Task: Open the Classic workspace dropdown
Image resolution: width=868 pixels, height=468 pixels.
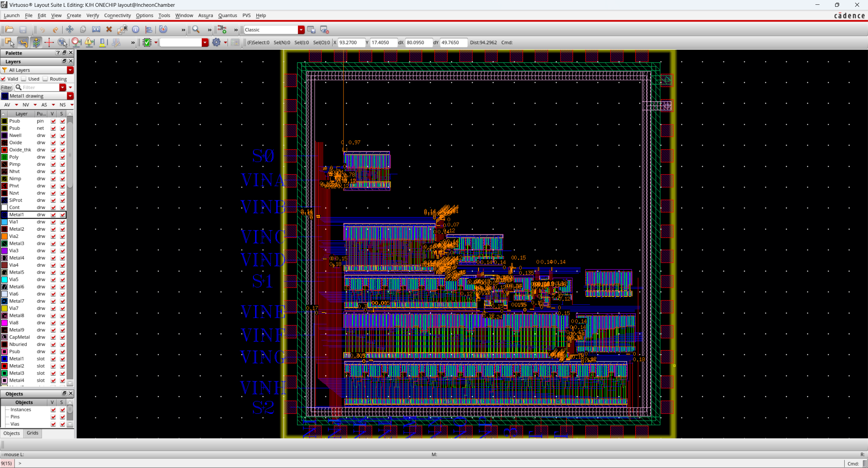Action: tap(301, 30)
